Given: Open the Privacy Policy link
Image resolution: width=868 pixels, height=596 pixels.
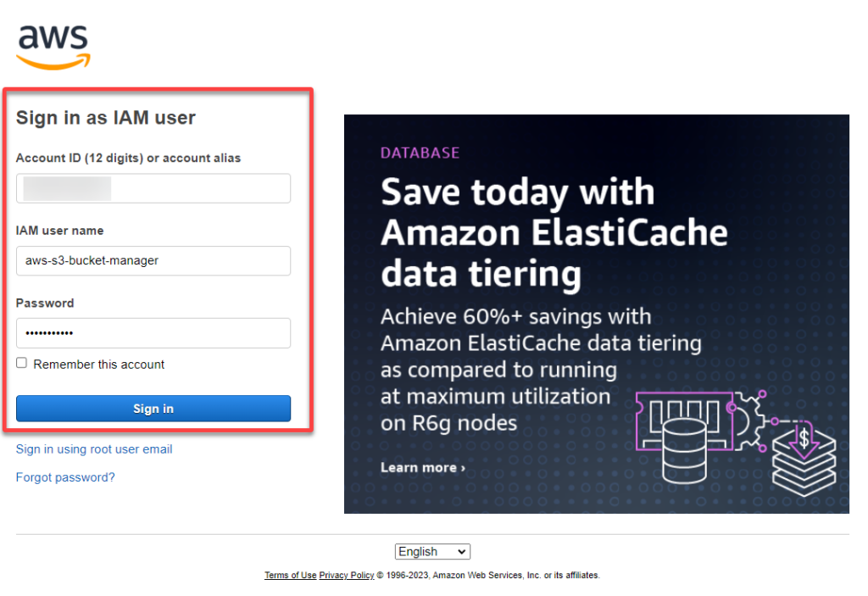Looking at the screenshot, I should (x=347, y=576).
